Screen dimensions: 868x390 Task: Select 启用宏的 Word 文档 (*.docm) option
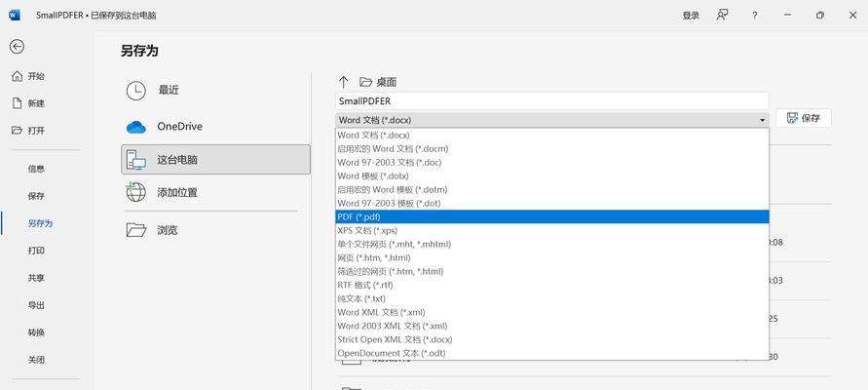[x=552, y=148]
